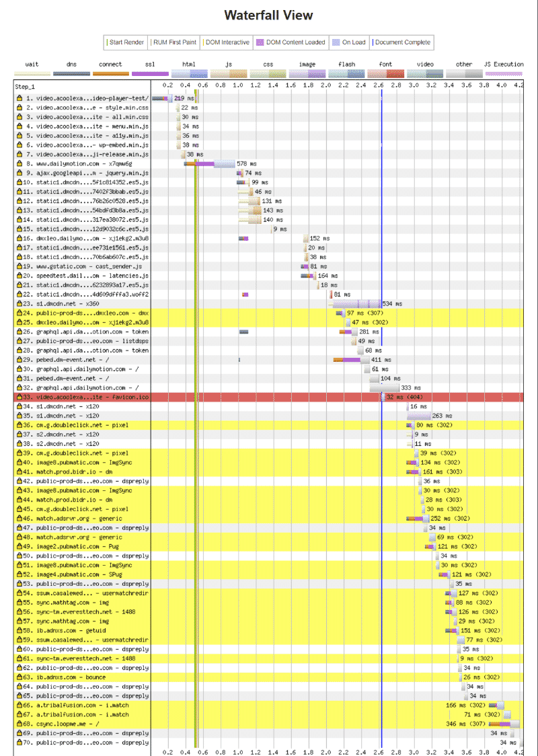
Task: Click the lock icon on favicon.ico row 33
Action: (20, 398)
